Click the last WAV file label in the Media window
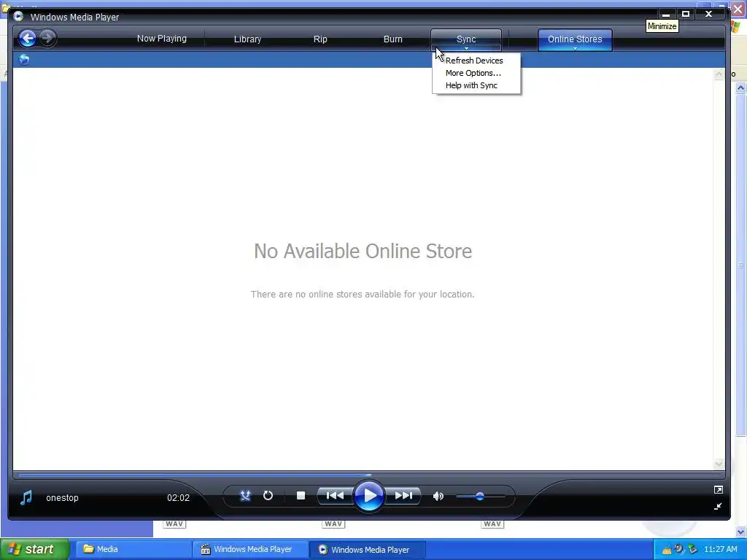This screenshot has height=560, width=747. pos(492,524)
